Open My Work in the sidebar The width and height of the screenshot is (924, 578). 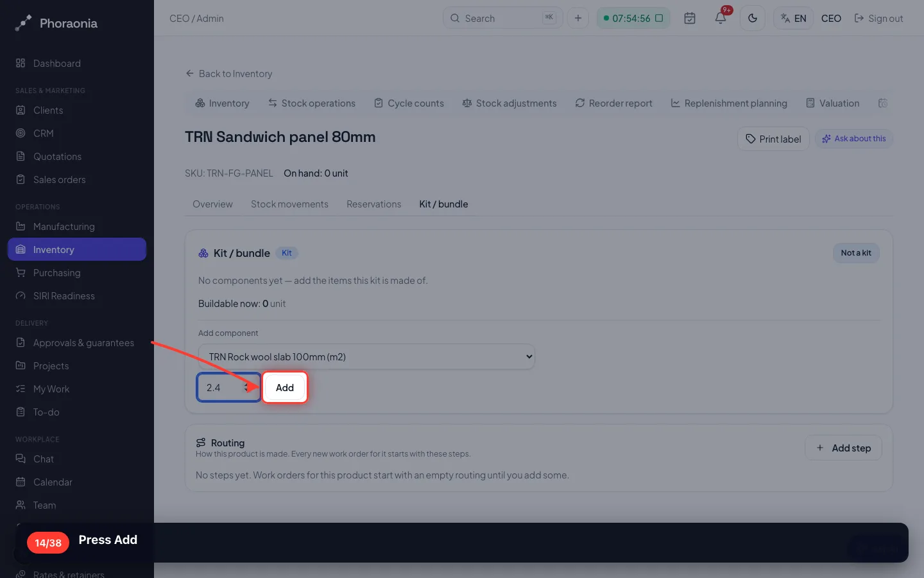point(77,389)
